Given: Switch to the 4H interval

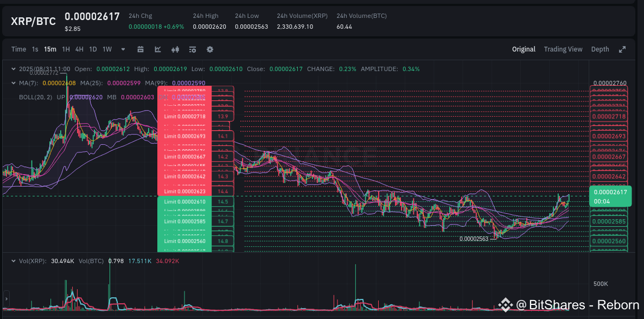Looking at the screenshot, I should (x=79, y=49).
